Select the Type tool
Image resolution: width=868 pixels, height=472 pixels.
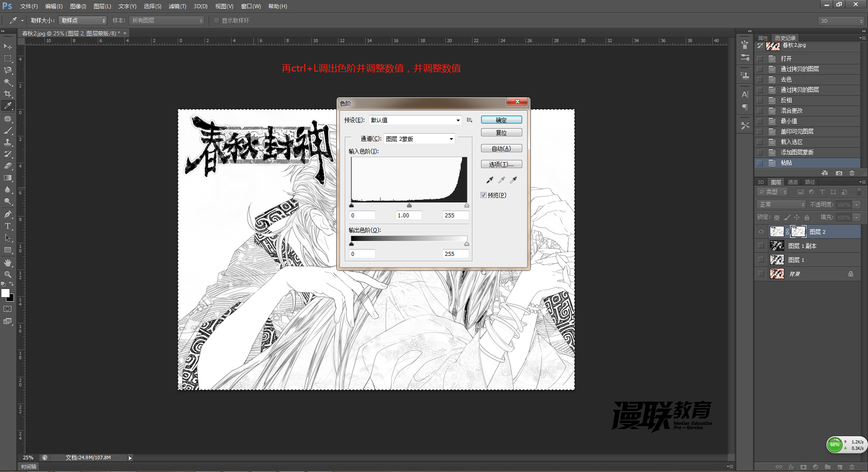(8, 226)
